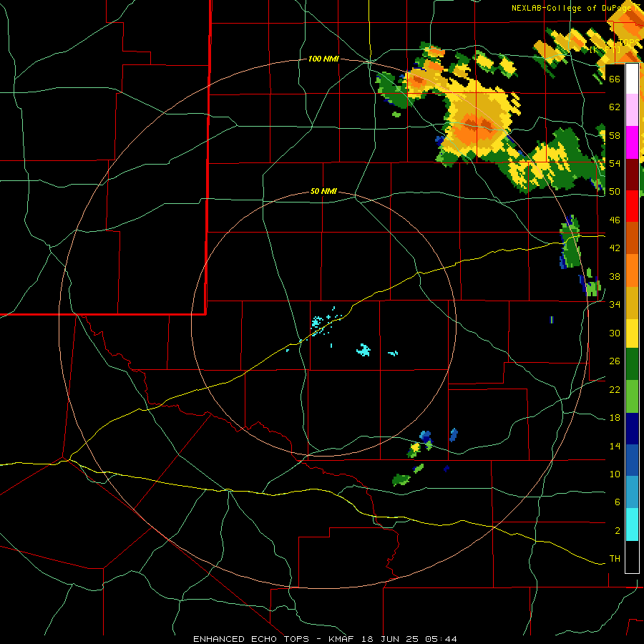Select the bright red legend swatch
Viewport: 644px width, 644px height.
pos(632,206)
